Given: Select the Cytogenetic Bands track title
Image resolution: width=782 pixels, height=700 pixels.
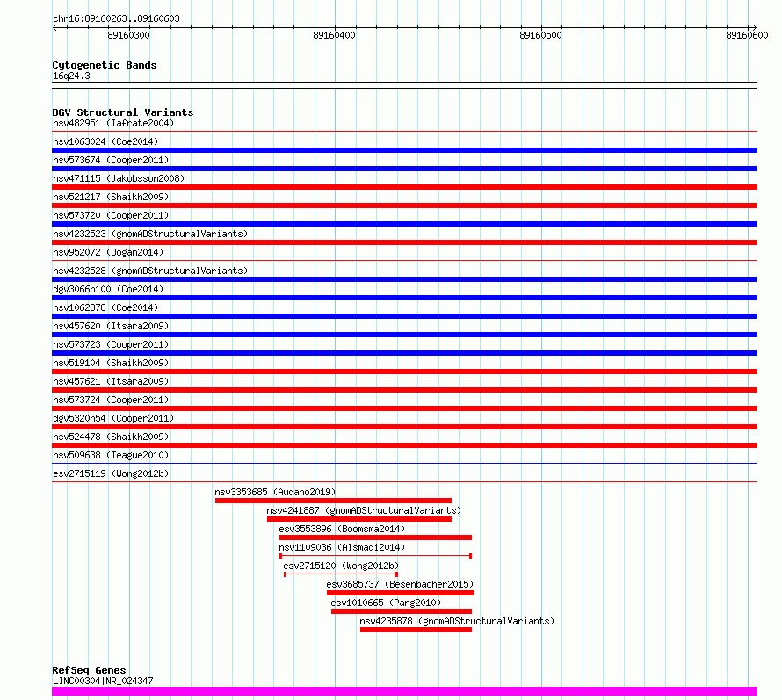Looking at the screenshot, I should 105,65.
